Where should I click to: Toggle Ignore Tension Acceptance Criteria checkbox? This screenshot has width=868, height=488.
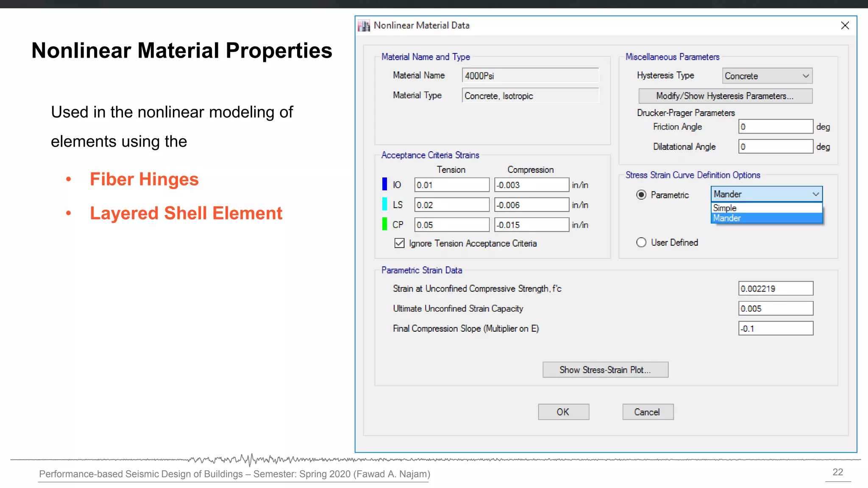[x=399, y=243]
